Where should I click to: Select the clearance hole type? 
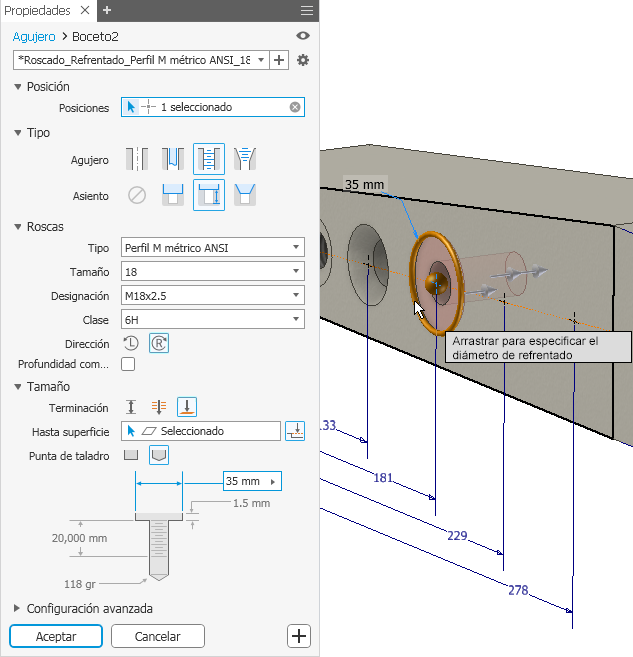click(x=173, y=159)
